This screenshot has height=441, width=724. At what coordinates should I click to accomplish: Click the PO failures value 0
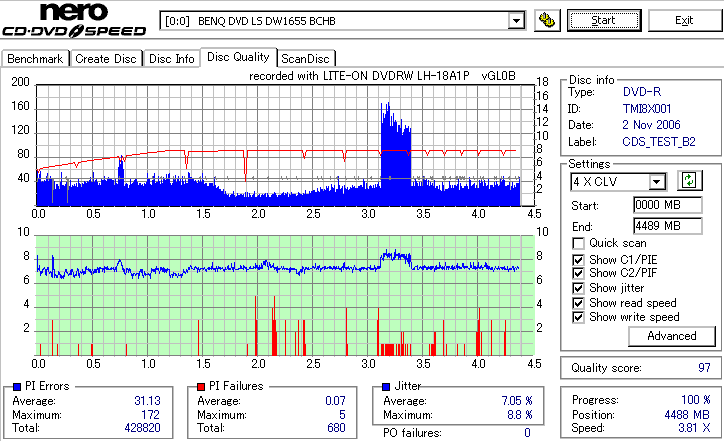coord(527,433)
